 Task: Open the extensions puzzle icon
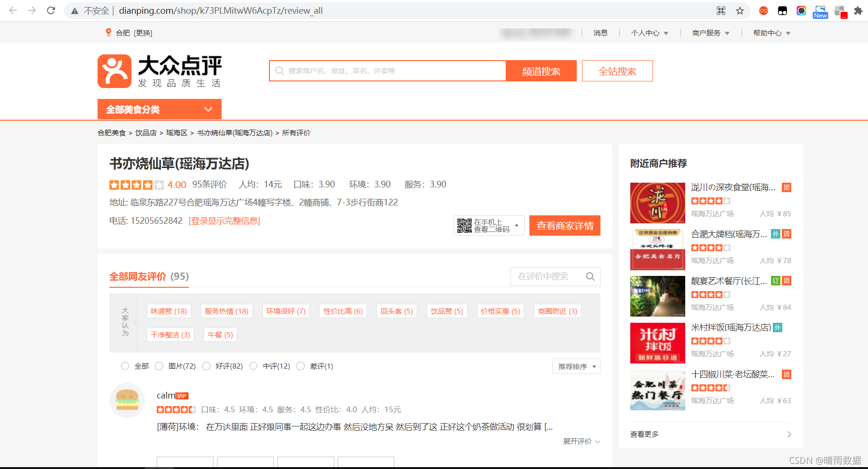tap(858, 10)
